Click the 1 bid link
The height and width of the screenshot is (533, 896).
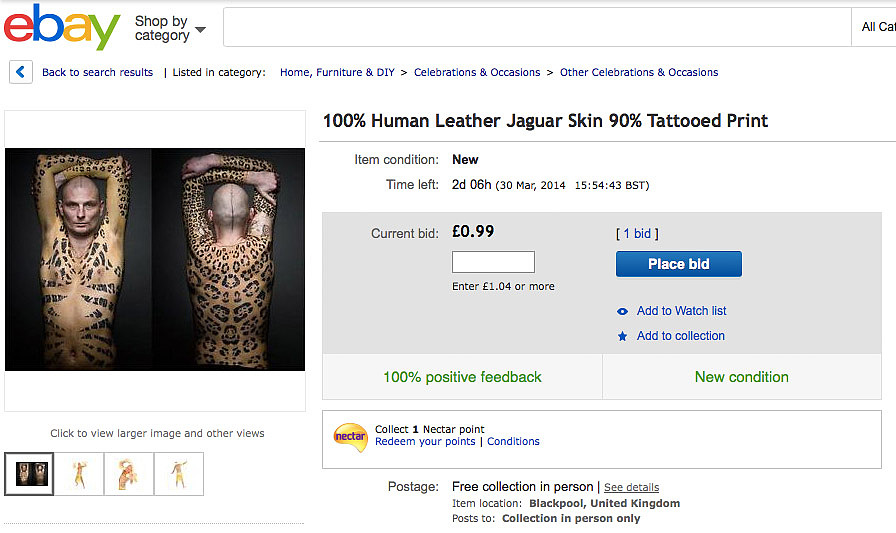[x=637, y=234]
